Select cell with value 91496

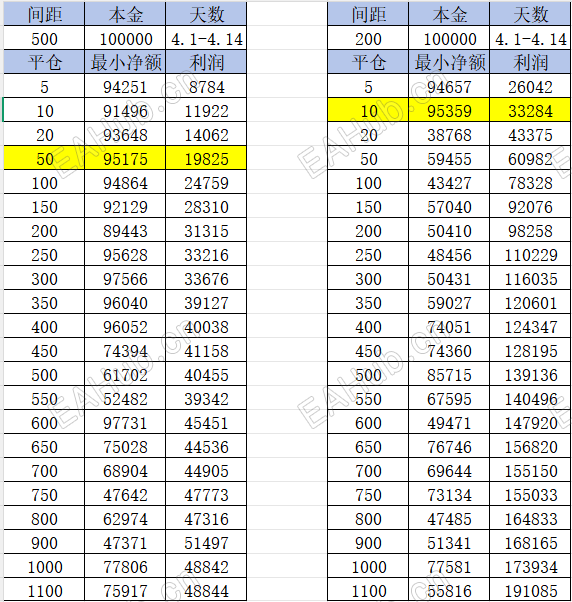[x=125, y=110]
